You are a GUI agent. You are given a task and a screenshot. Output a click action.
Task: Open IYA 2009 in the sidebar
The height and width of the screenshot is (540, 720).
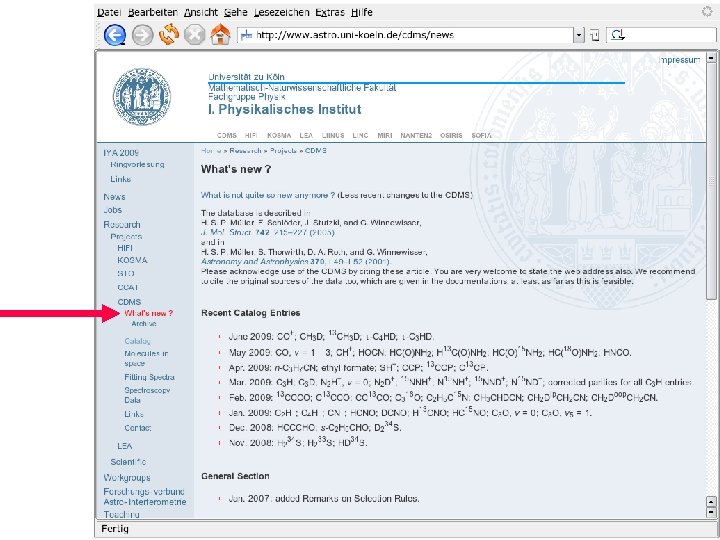(121, 153)
